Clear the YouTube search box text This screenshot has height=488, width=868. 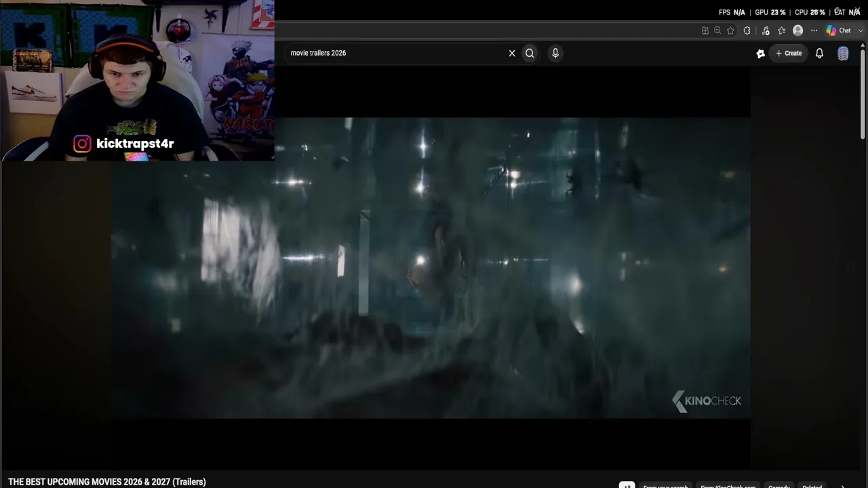(512, 53)
